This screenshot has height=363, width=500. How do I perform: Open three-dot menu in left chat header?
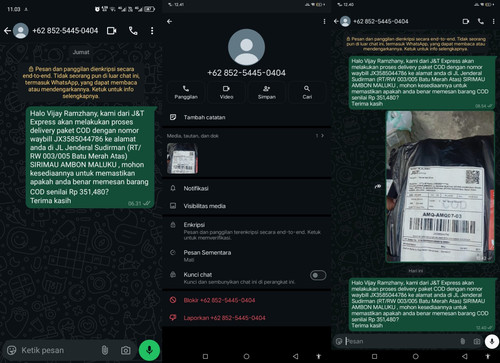click(x=152, y=31)
